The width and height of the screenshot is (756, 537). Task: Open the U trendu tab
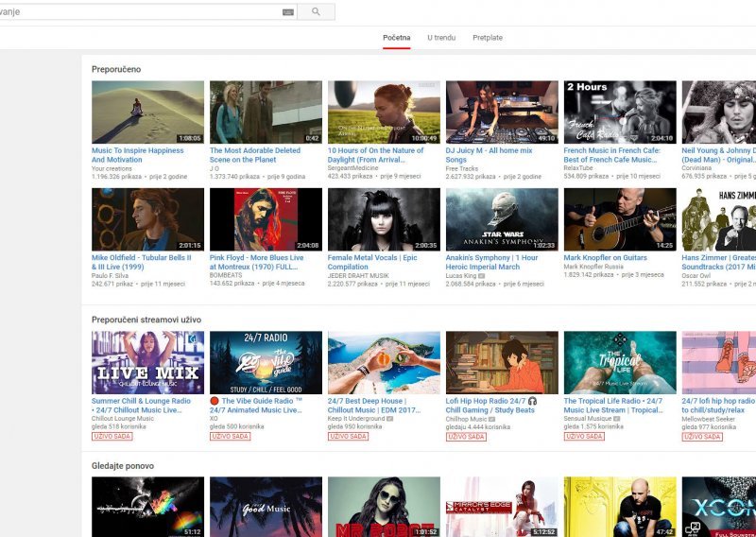click(441, 38)
